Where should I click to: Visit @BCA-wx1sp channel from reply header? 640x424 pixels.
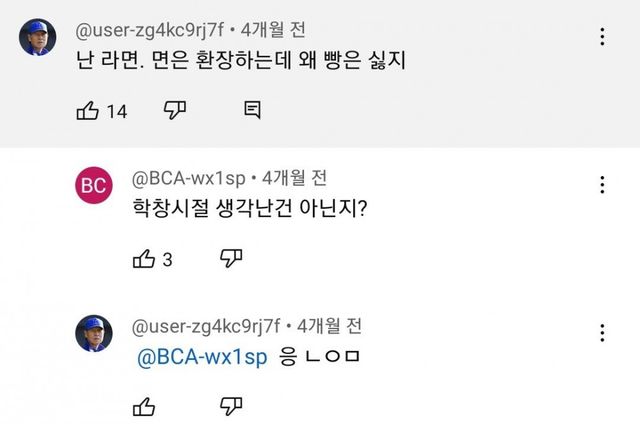pyautogui.click(x=190, y=179)
